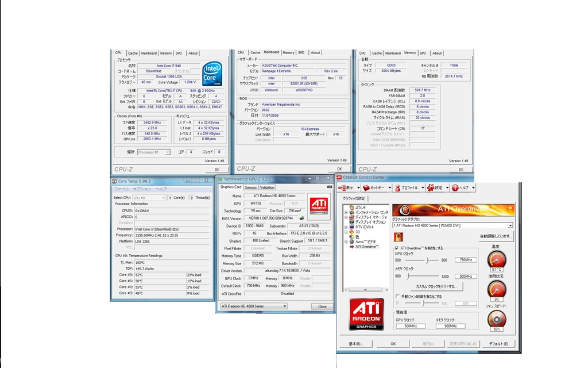Enable the 手動ファン制御を有効にする checkbox

tap(397, 296)
